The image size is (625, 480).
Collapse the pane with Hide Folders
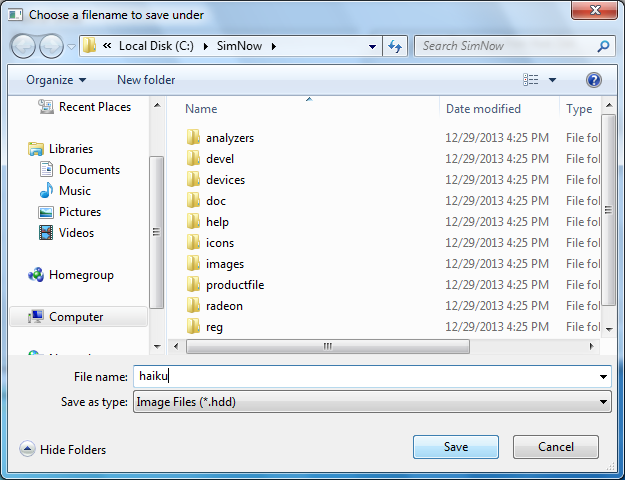(63, 449)
